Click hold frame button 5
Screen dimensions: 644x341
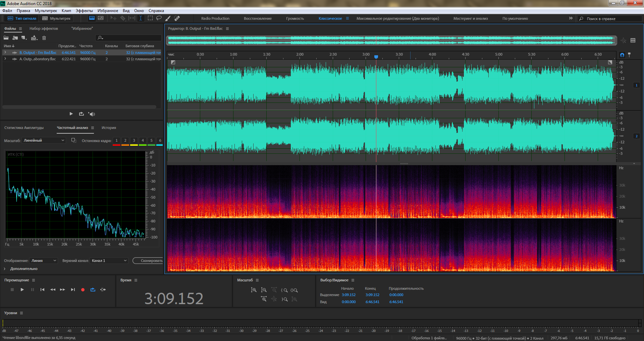[151, 141]
